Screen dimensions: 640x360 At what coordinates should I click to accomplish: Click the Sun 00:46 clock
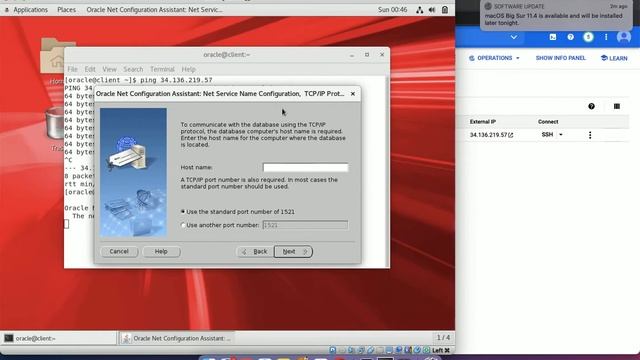[x=392, y=9]
